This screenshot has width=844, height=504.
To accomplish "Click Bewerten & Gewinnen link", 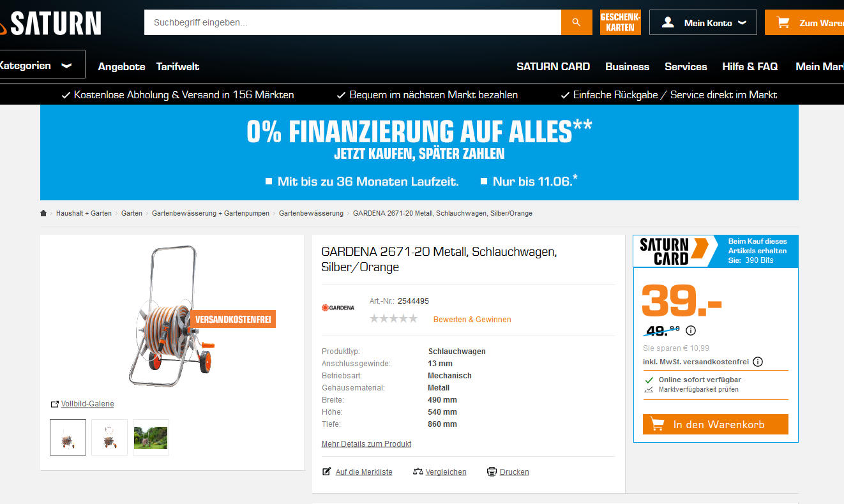I will [472, 319].
